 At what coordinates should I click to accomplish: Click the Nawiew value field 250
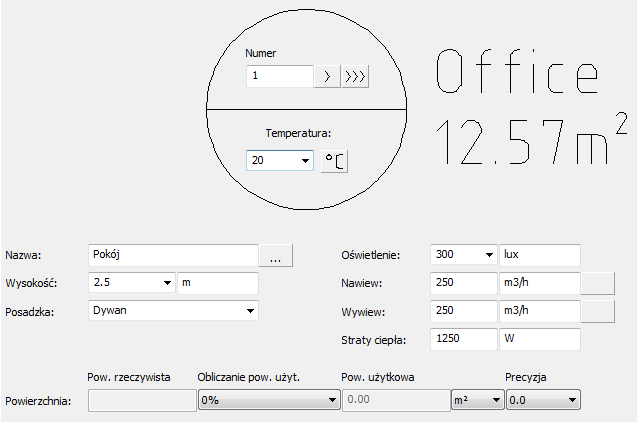[x=464, y=283]
